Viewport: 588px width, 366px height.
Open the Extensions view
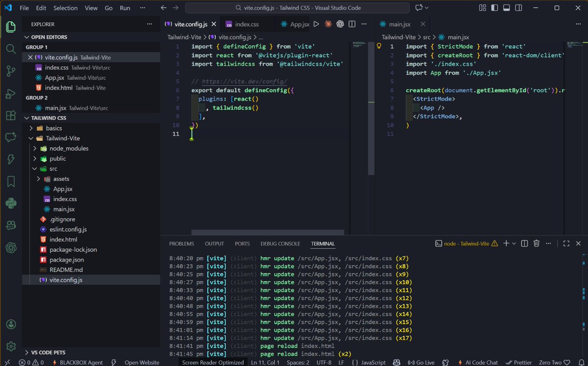11,116
